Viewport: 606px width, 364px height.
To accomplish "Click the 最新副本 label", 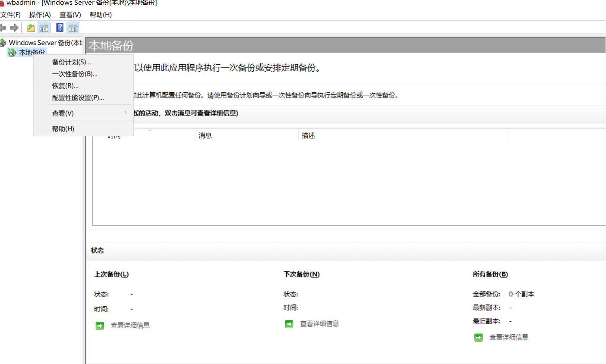I will click(x=486, y=308).
